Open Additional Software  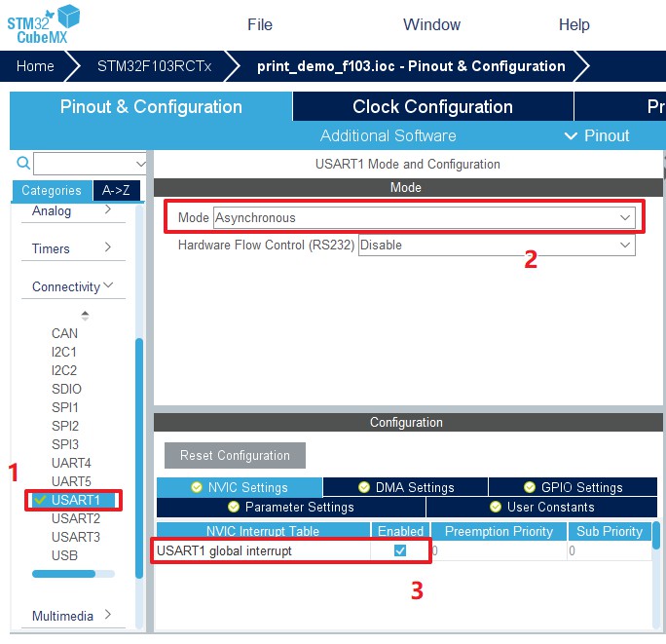[388, 135]
